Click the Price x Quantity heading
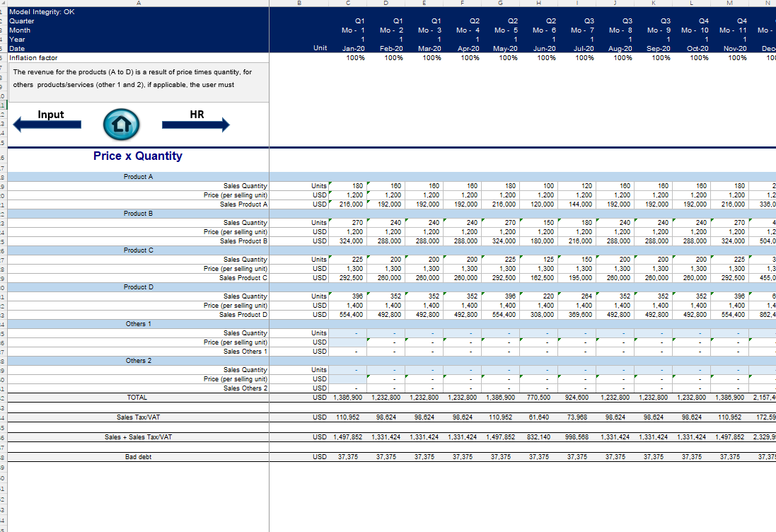The height and width of the screenshot is (532, 776). pyautogui.click(x=137, y=156)
